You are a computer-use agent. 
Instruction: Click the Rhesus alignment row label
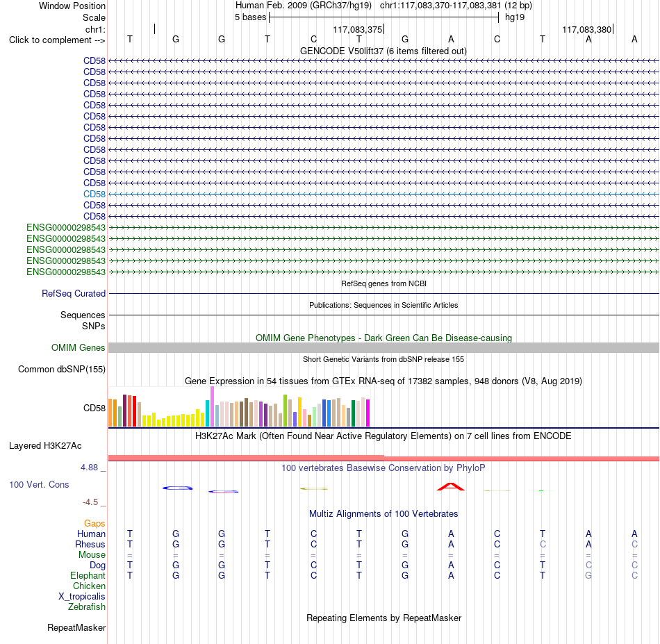click(x=90, y=544)
